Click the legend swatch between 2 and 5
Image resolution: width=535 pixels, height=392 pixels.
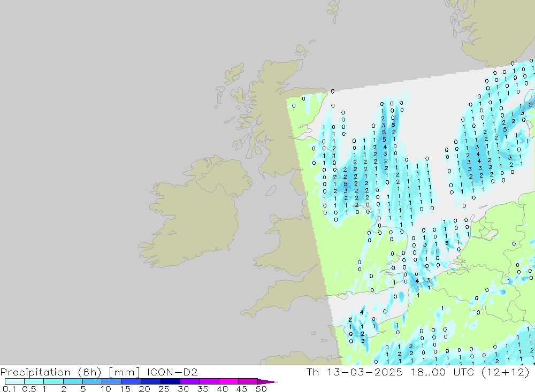pos(73,381)
